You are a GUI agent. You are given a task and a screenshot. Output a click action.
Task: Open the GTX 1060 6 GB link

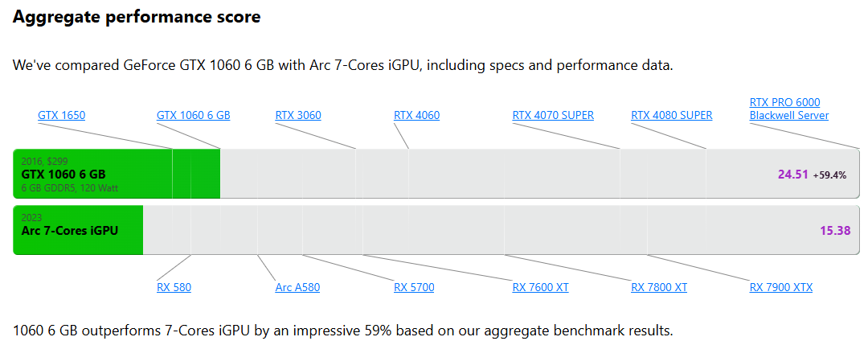pos(193,115)
